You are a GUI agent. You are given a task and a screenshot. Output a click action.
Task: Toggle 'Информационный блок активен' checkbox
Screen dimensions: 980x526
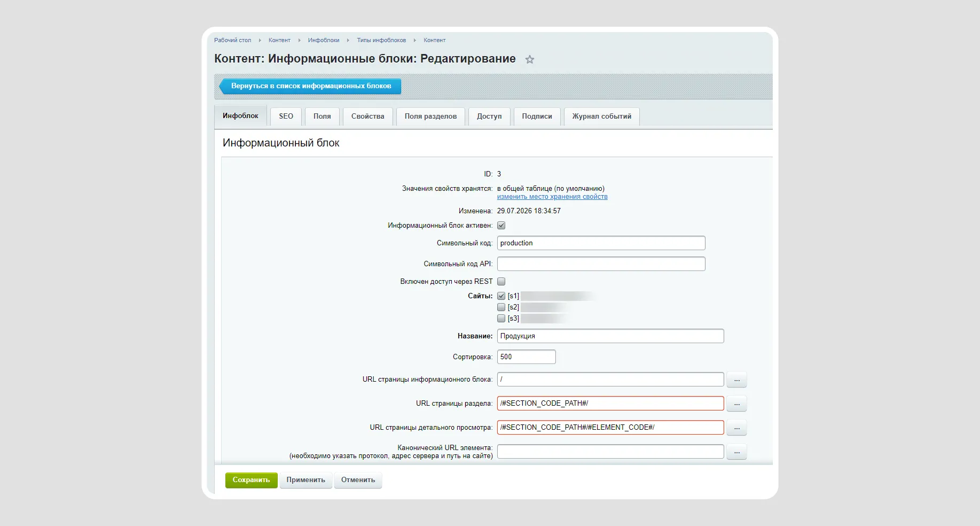(501, 226)
